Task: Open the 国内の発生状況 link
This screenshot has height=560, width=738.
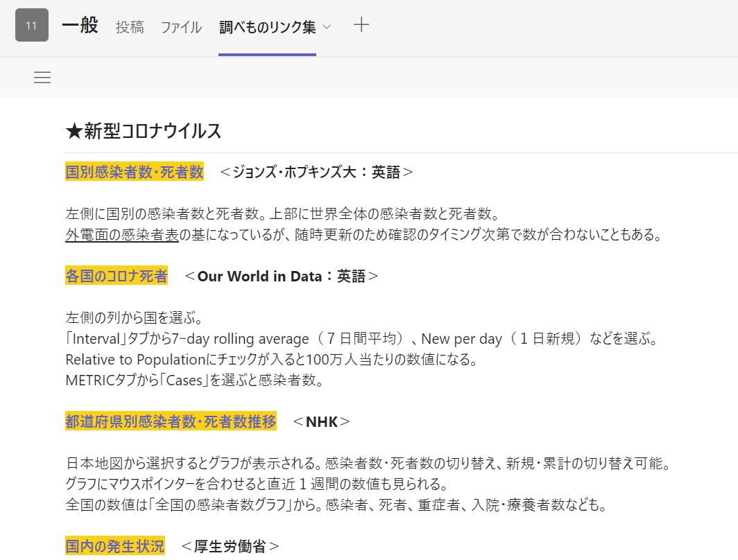Action: tap(116, 546)
